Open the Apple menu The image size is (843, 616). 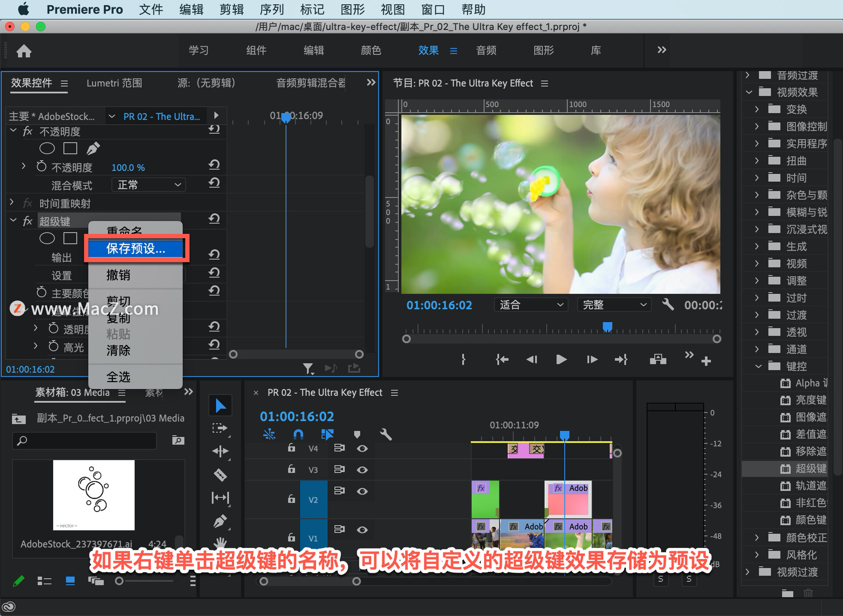23,9
